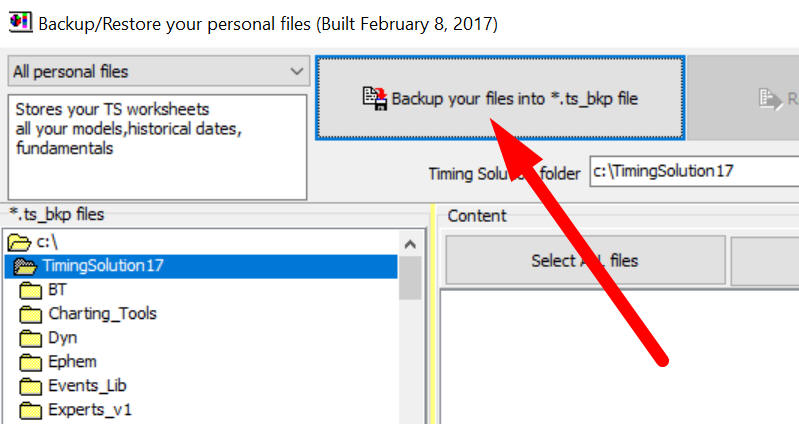Select the Experts_v1 folder entry
The width and height of the screenshot is (799, 424).
click(x=90, y=410)
